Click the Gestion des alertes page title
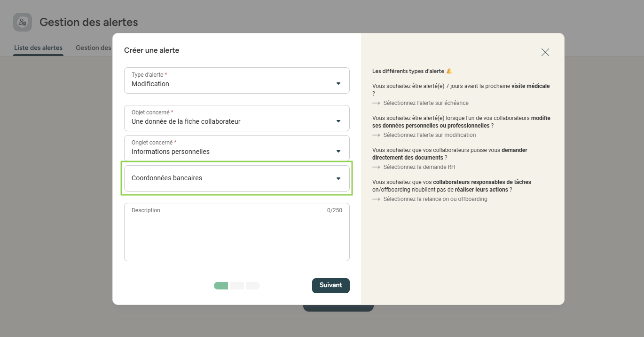Viewport: 644px width, 337px height. coord(88,22)
